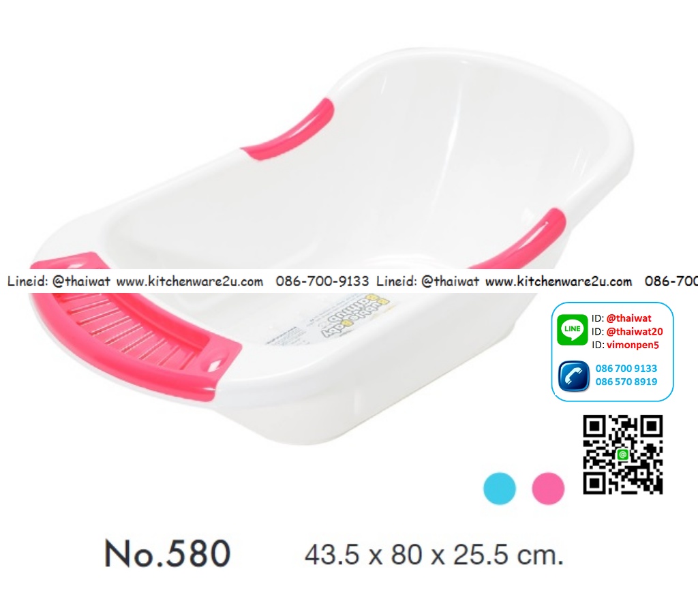Select the blue color circle

(x=500, y=489)
